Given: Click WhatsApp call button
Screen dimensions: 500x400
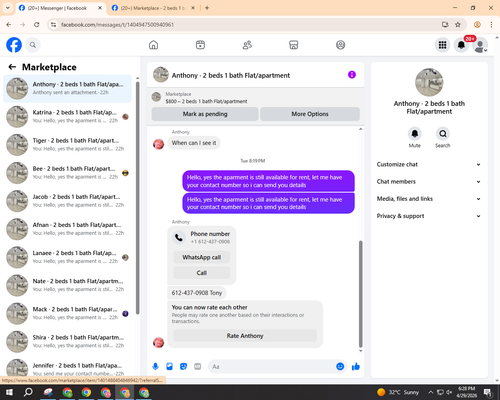Looking at the screenshot, I should [x=202, y=257].
